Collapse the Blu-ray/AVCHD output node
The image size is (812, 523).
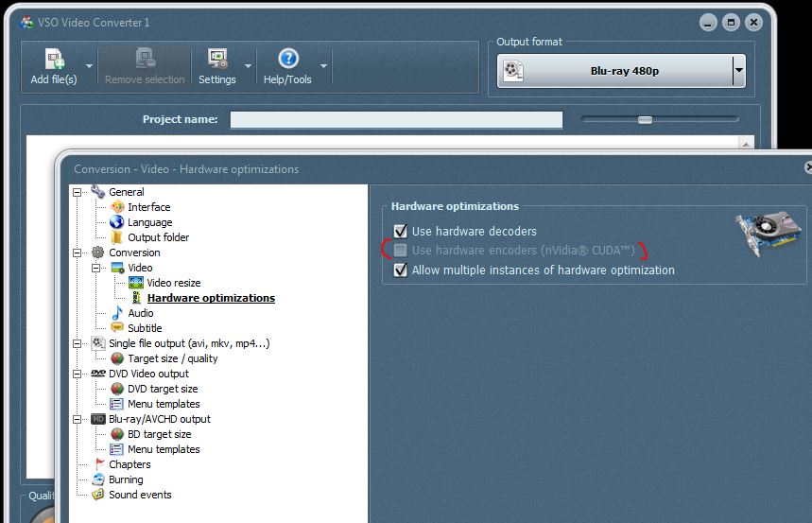click(x=78, y=419)
